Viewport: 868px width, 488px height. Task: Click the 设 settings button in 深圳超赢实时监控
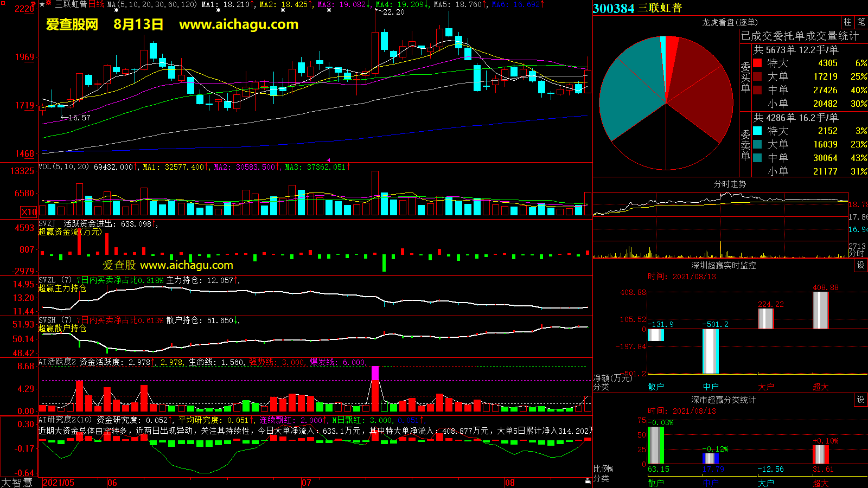[x=860, y=265]
